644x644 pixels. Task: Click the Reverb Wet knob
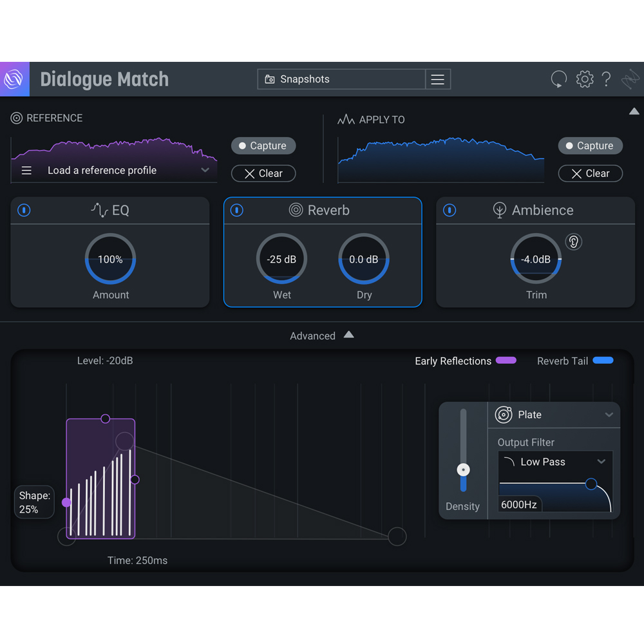click(282, 259)
